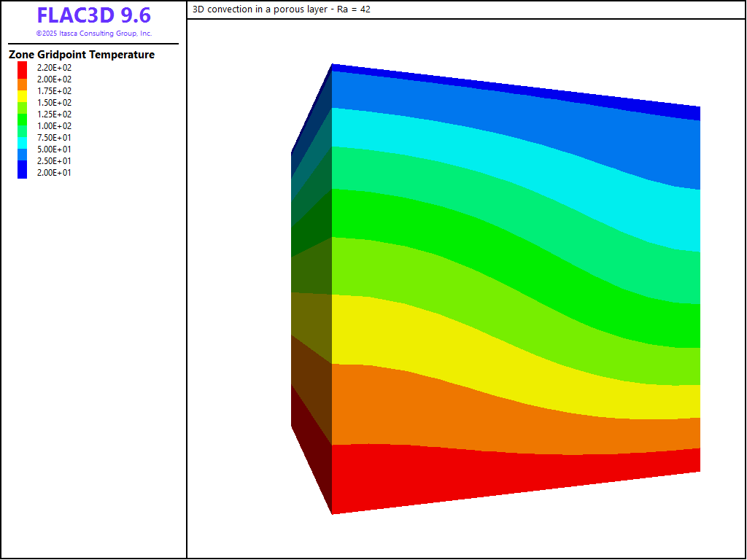Select the Zone Gridpoint Temperature legend heading
Image resolution: width=747 pixels, height=560 pixels.
click(x=82, y=55)
